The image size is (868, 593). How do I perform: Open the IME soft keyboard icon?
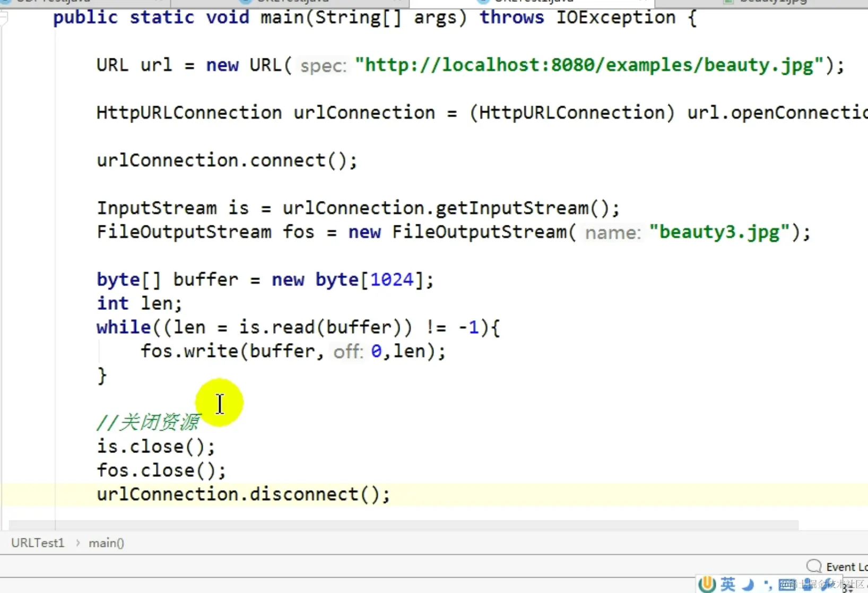pos(787,585)
